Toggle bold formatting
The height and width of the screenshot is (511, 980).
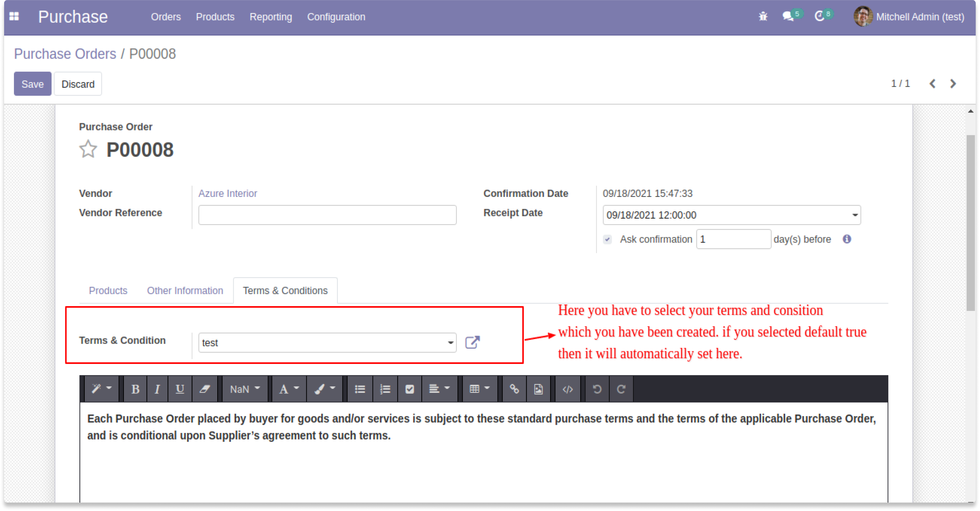pos(135,389)
